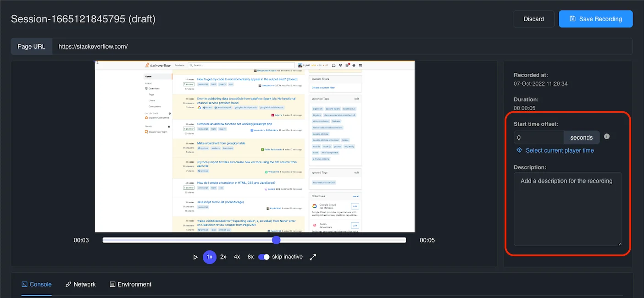Image resolution: width=644 pixels, height=298 pixels.
Task: Click the Twilio logo in Collectives
Action: 315,225
